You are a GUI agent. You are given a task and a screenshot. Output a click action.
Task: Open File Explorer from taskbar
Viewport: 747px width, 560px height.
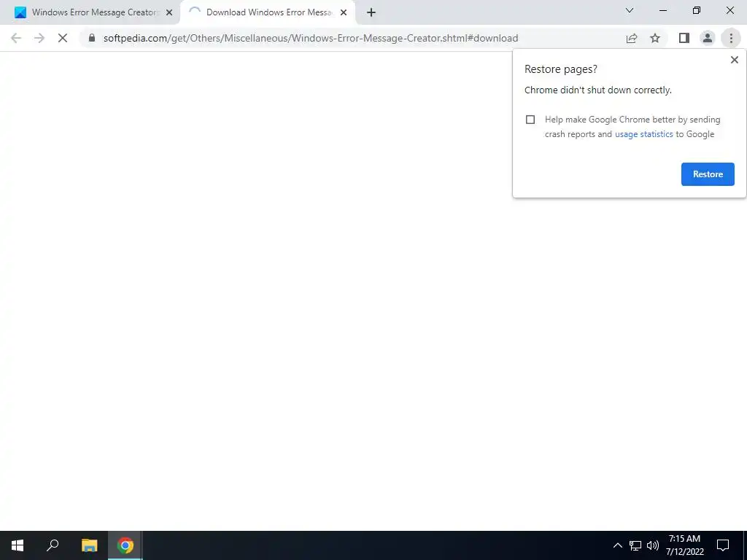pos(89,545)
